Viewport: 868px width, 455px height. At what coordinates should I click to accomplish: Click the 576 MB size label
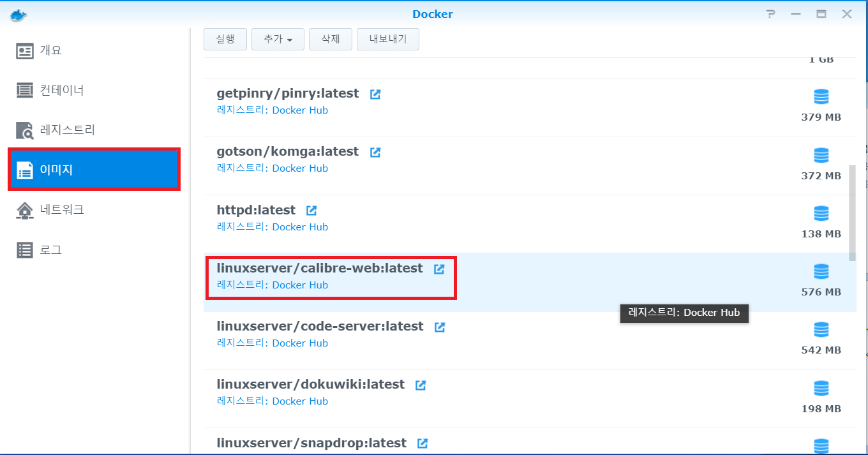[821, 292]
